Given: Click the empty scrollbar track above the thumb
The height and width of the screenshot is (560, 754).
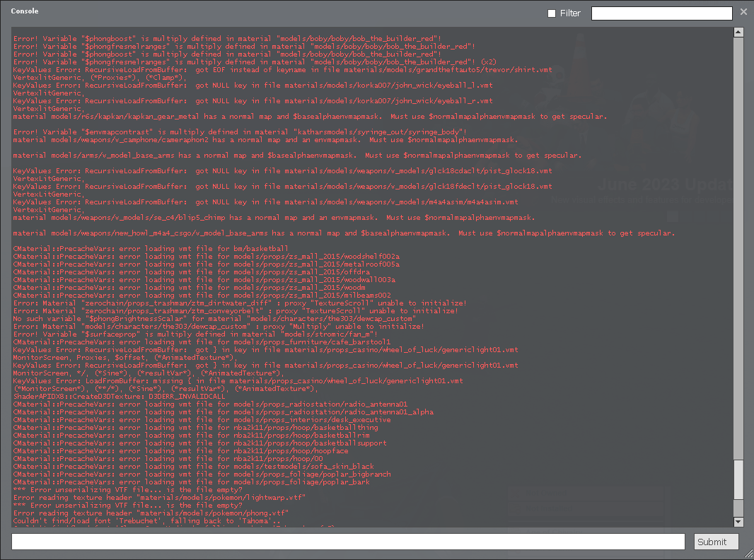Looking at the screenshot, I should [x=738, y=247].
